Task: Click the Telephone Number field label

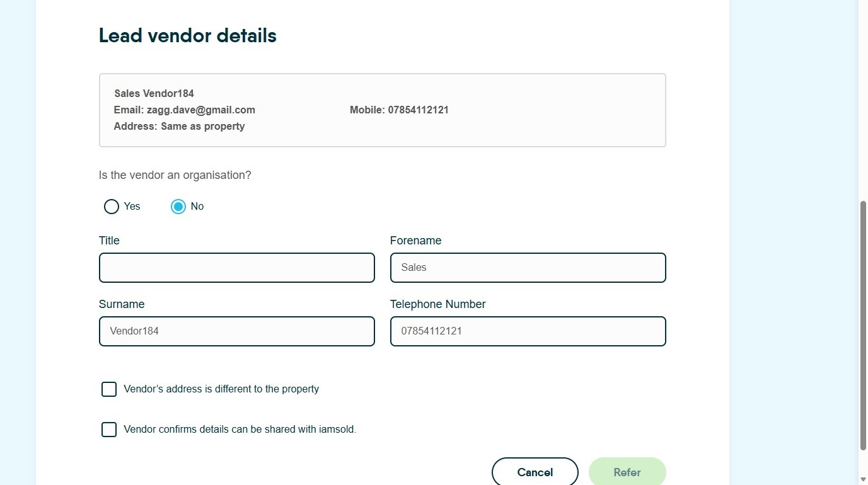Action: [438, 304]
